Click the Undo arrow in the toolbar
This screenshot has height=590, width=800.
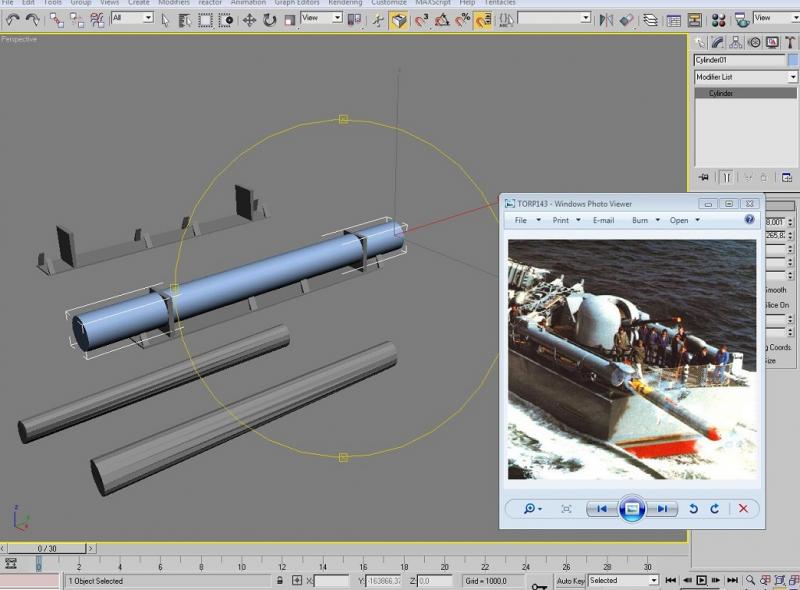(13, 20)
